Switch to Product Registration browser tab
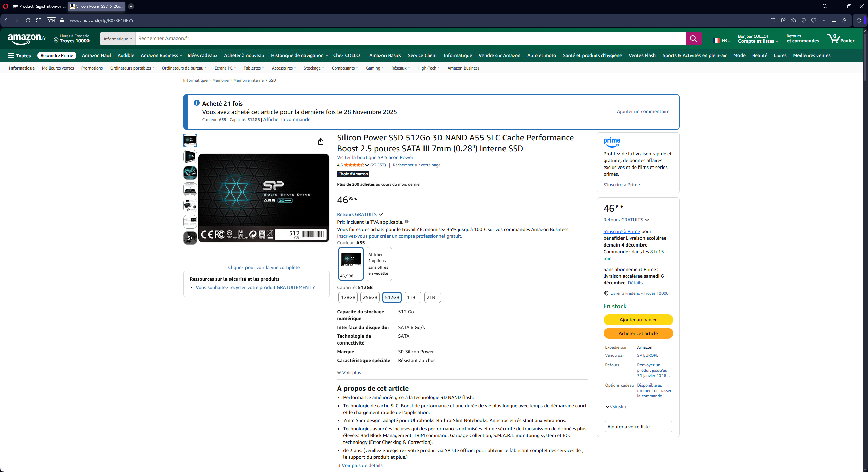868x472 pixels. click(38, 6)
